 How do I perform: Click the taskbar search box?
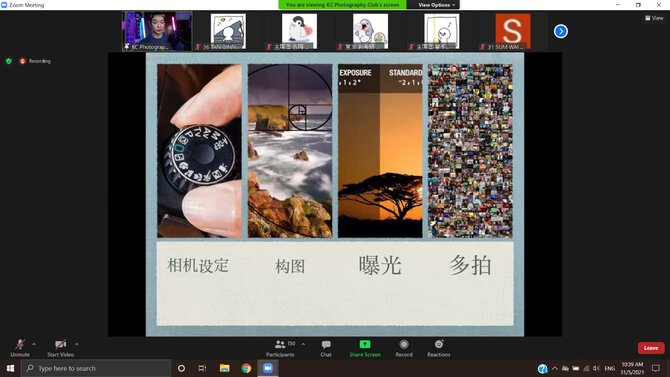[96, 368]
